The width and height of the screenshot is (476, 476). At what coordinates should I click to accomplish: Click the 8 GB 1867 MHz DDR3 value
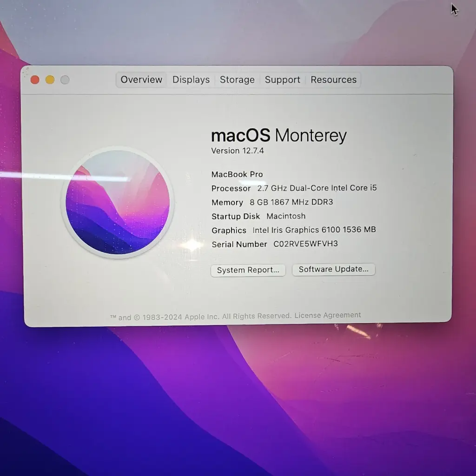(x=291, y=202)
